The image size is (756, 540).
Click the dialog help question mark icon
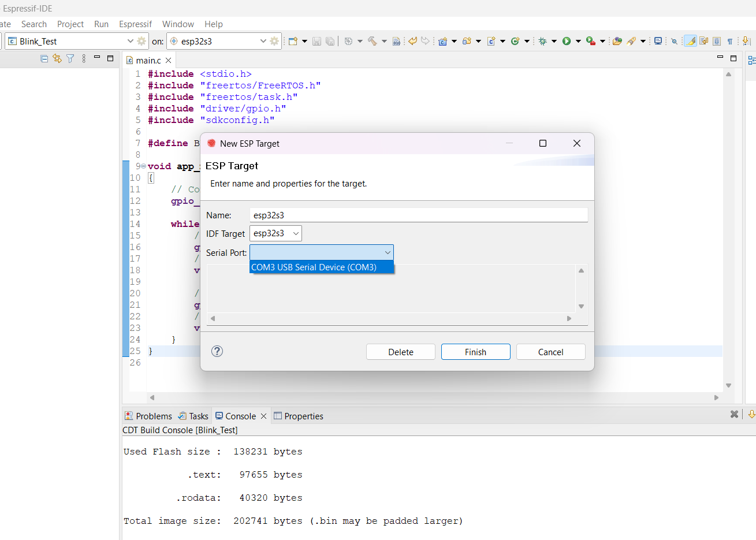click(x=217, y=351)
